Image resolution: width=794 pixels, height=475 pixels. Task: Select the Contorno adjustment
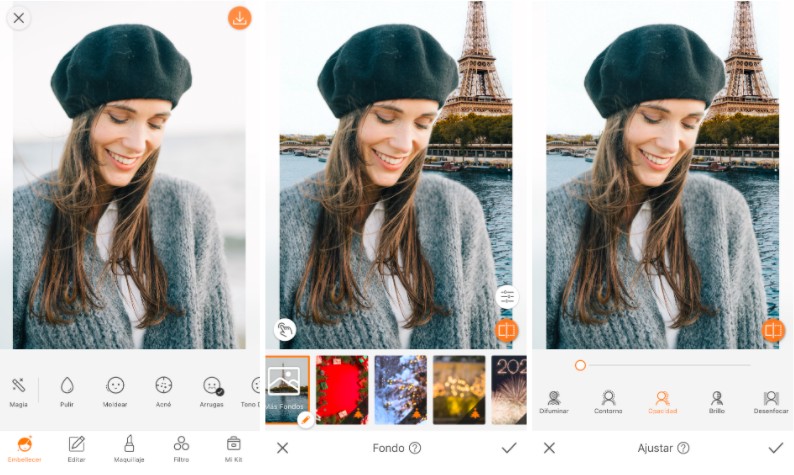(x=608, y=403)
